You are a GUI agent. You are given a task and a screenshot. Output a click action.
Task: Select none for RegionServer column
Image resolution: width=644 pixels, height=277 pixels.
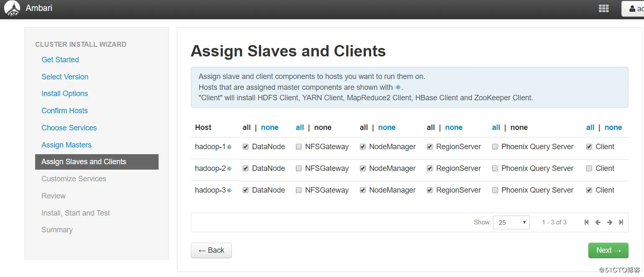point(454,127)
